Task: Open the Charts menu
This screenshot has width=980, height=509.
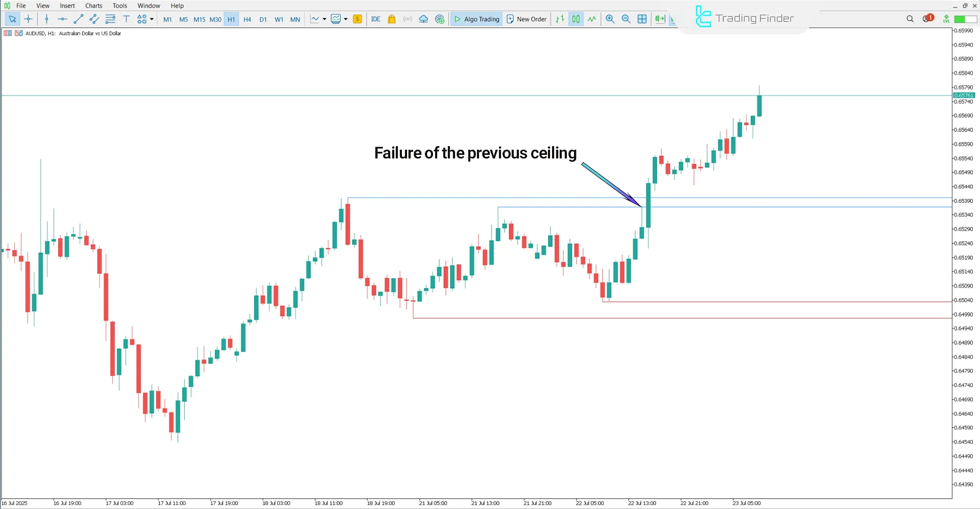Action: [x=93, y=6]
